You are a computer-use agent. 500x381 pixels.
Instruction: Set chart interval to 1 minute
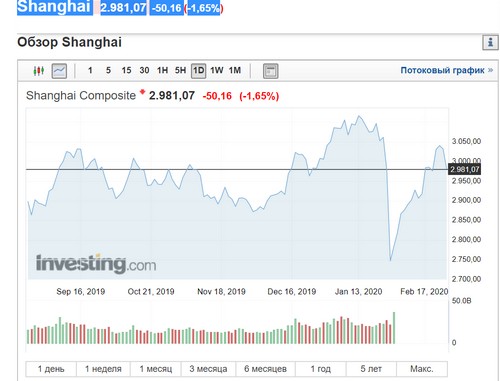90,70
